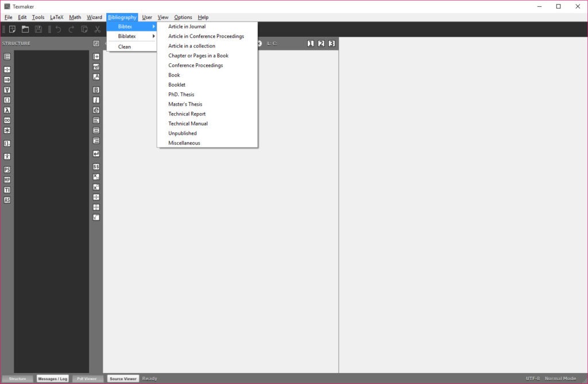The image size is (588, 384).
Task: Redo the last undone edit
Action: point(71,29)
